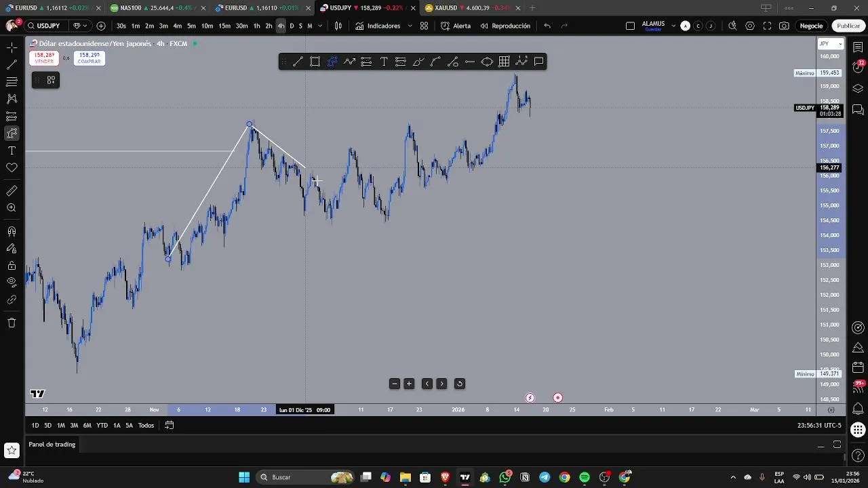Select the 15m timeframe
The height and width of the screenshot is (488, 868).
[x=224, y=26]
